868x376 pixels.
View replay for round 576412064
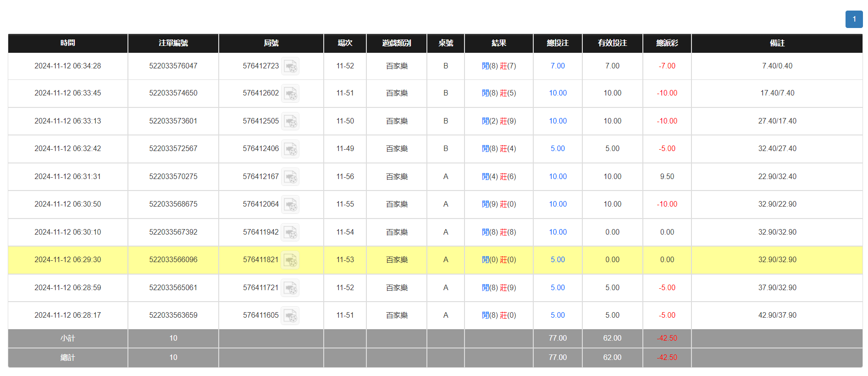290,205
